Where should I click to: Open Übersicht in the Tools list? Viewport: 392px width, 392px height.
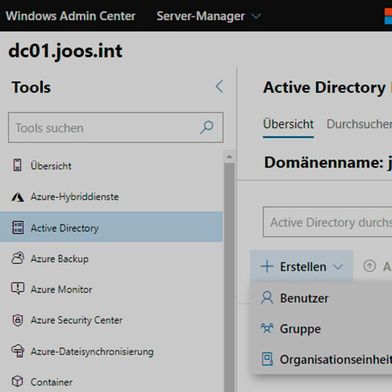(x=111, y=166)
